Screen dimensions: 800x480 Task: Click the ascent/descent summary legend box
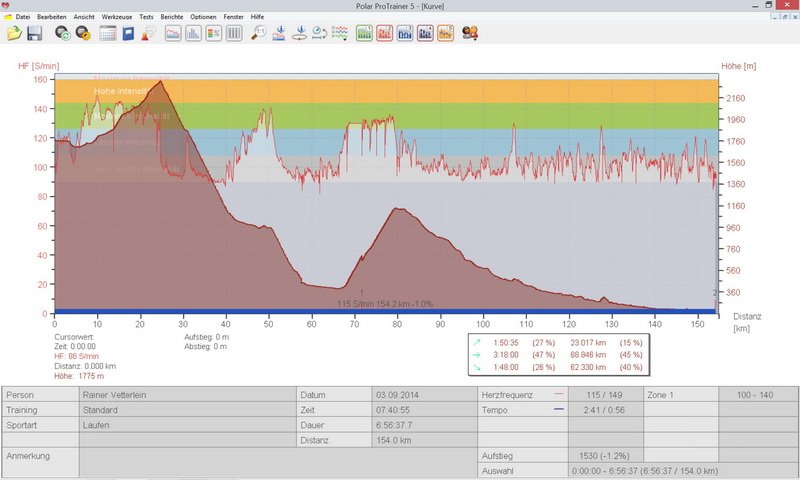point(560,354)
